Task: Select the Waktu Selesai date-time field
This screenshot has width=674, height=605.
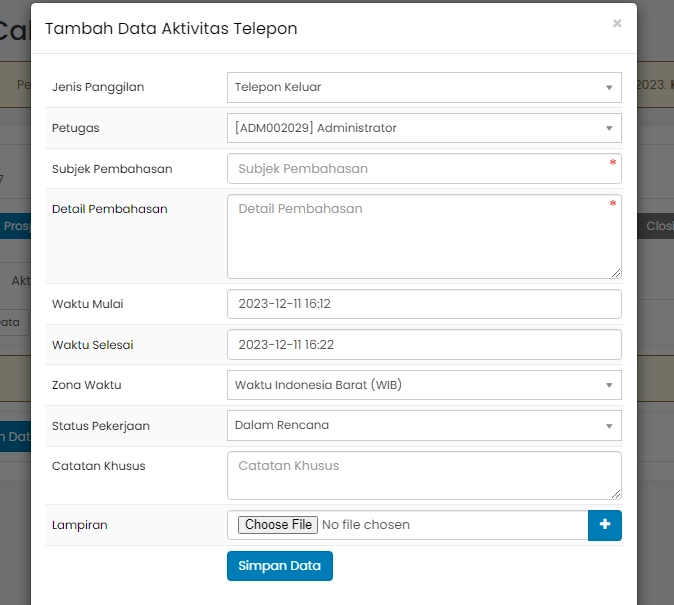Action: [x=424, y=345]
